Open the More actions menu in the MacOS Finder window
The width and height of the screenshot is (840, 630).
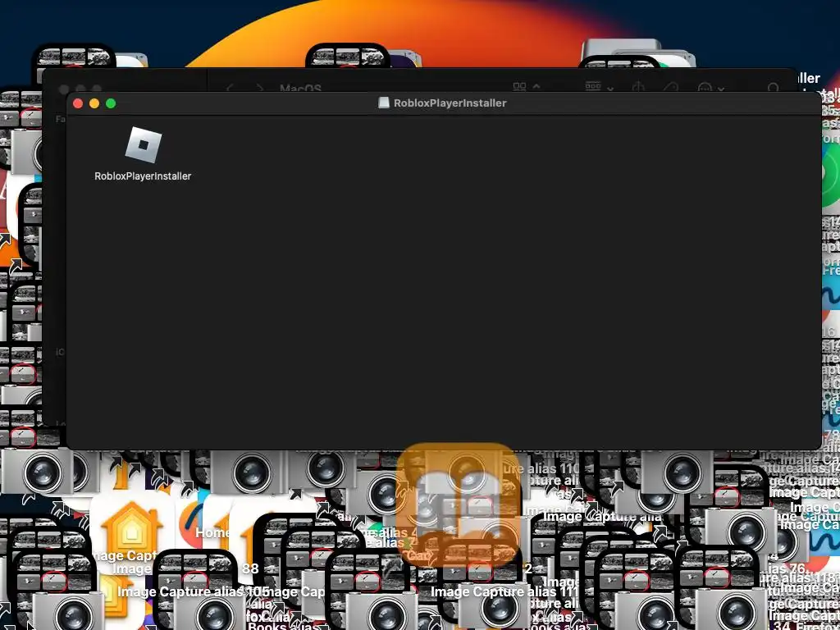click(x=711, y=87)
